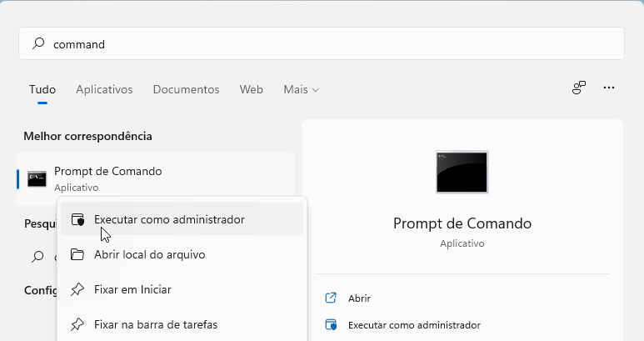Choose Fixar na barra de tarefas
Screen dimensions: 644x341
(182, 324)
